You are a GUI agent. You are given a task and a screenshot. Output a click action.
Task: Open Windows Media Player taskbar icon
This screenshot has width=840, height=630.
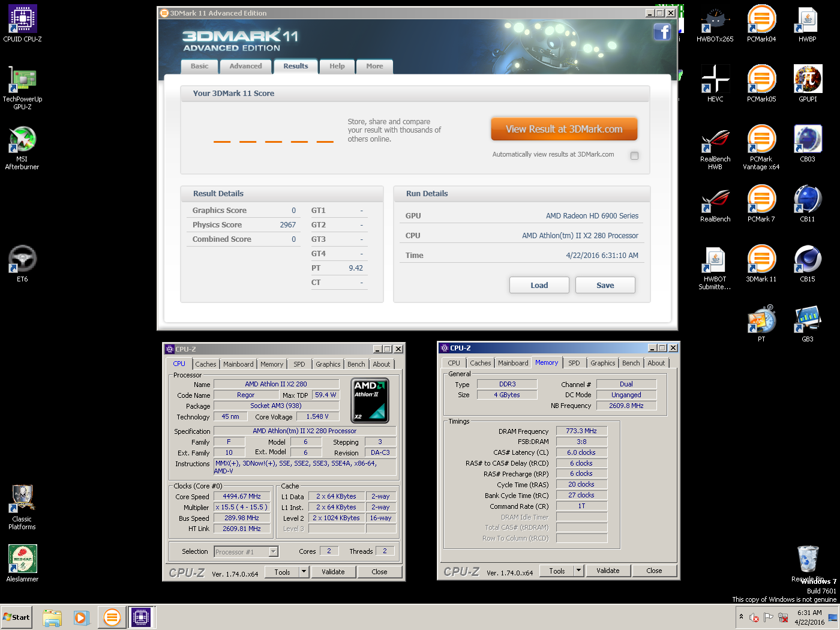click(82, 617)
